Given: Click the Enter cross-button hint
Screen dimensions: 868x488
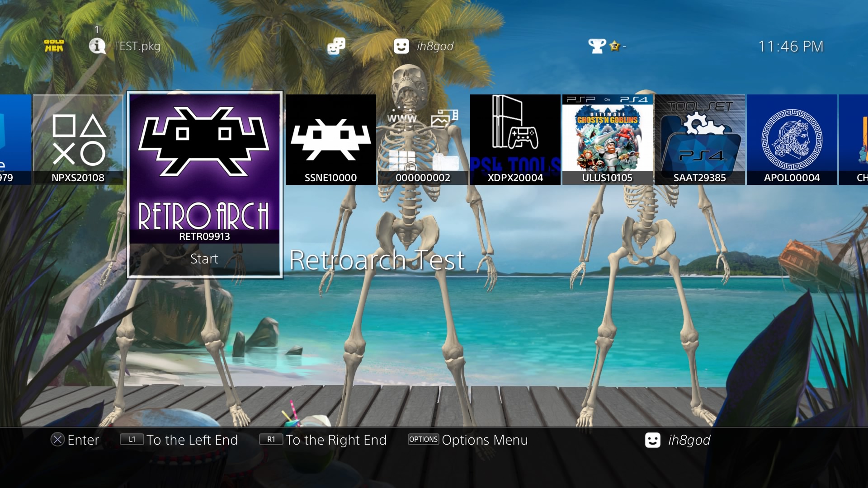Looking at the screenshot, I should (75, 440).
